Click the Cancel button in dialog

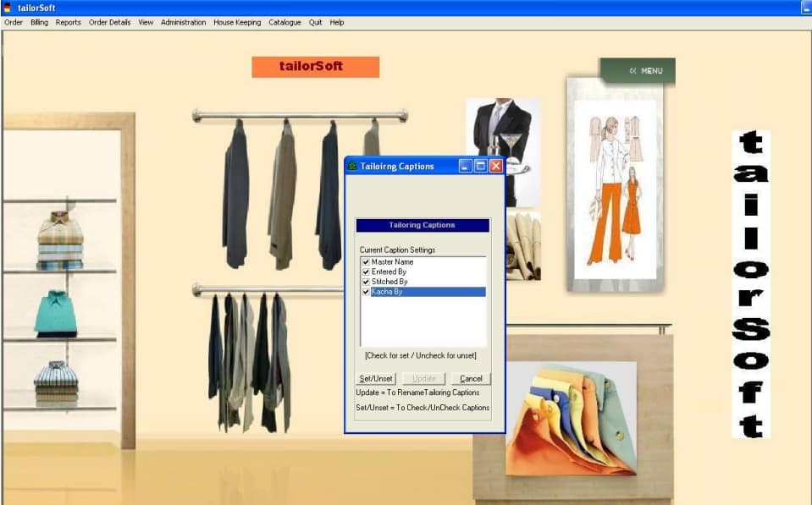471,379
